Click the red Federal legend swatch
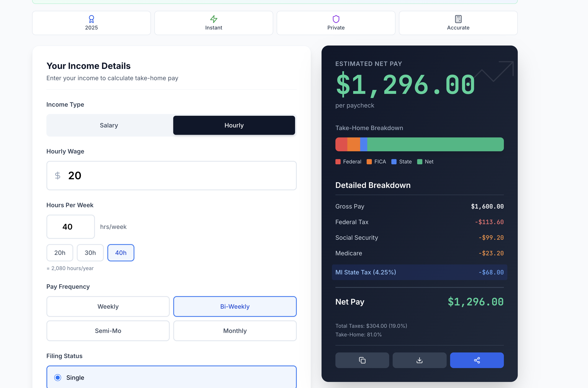588x388 pixels. (x=338, y=161)
